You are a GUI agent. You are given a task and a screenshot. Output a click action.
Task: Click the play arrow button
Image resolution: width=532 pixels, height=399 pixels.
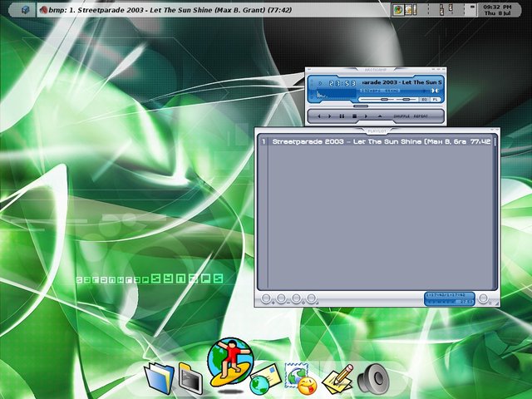coord(329,116)
